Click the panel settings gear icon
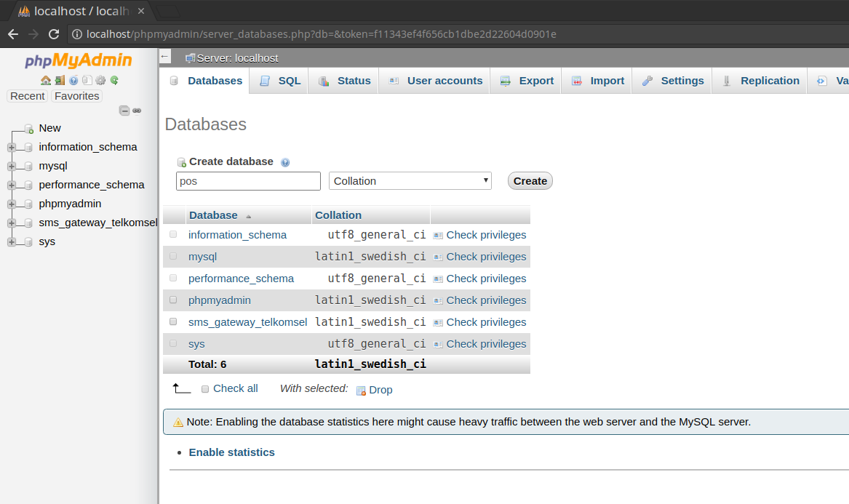Viewport: 849px width, 504px height. point(100,80)
